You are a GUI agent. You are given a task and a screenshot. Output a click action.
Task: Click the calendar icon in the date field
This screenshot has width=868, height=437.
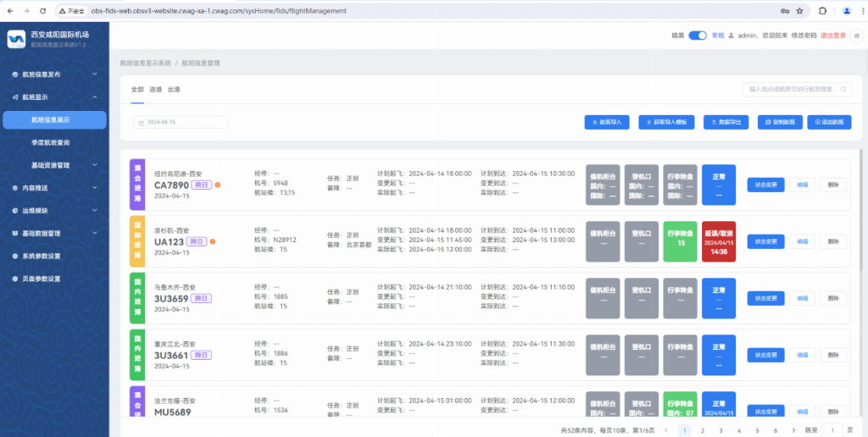click(x=141, y=123)
